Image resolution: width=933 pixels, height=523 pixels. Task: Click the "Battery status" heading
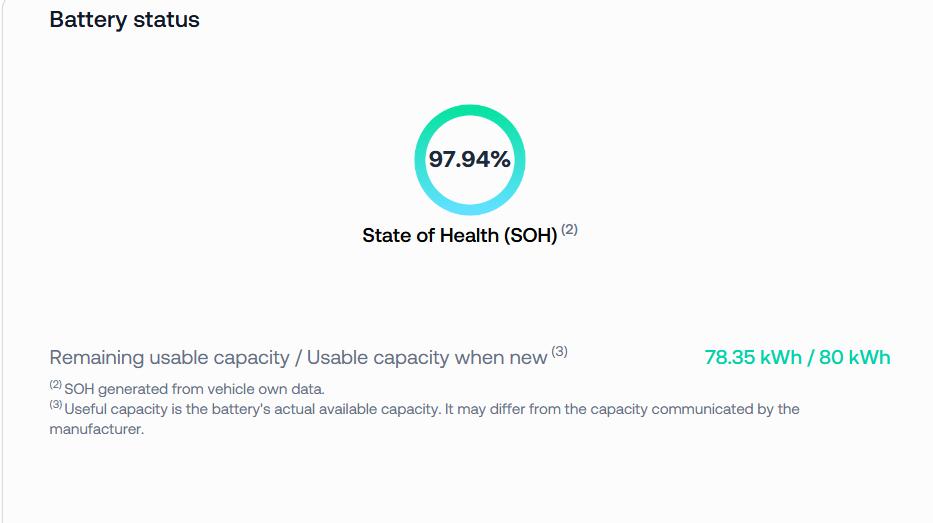point(124,20)
